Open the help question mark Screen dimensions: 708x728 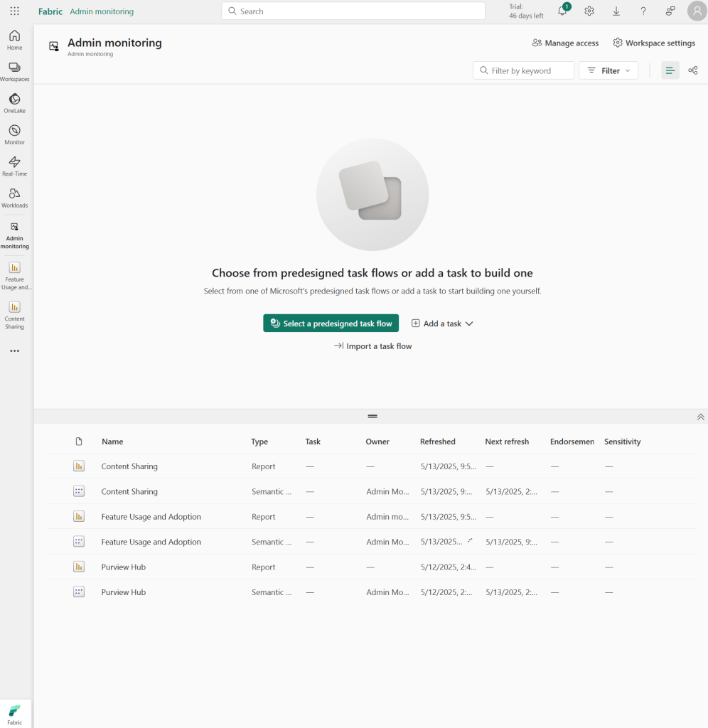[x=643, y=11]
